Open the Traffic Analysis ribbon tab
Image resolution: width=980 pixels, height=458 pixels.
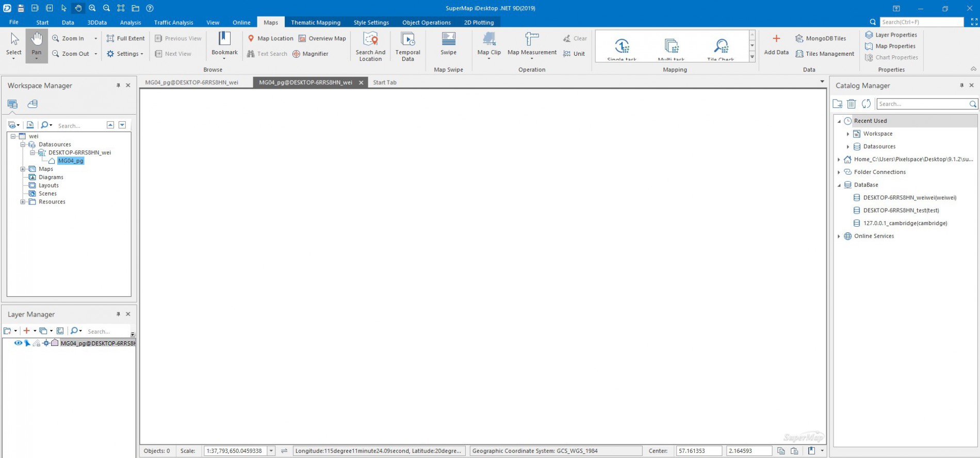click(x=173, y=22)
